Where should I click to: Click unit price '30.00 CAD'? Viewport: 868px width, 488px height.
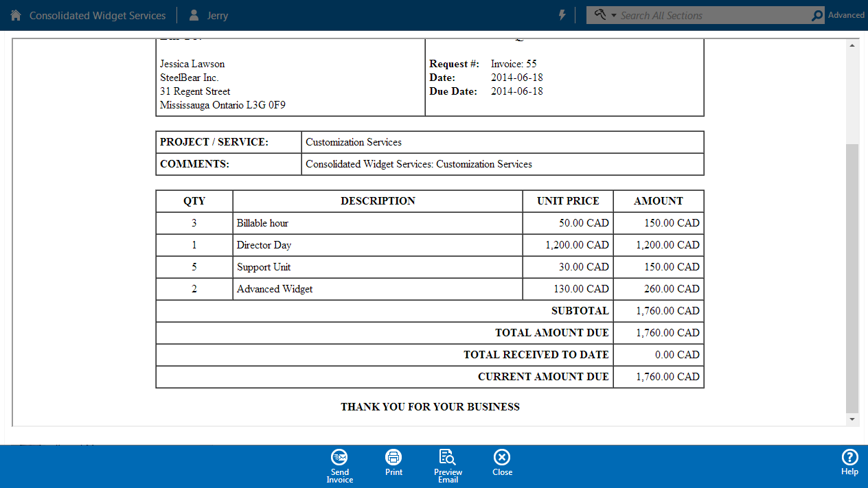[x=584, y=267]
